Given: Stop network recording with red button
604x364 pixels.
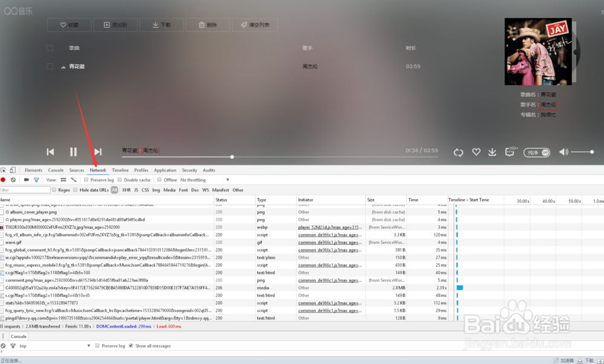Looking at the screenshot, I should pos(3,180).
